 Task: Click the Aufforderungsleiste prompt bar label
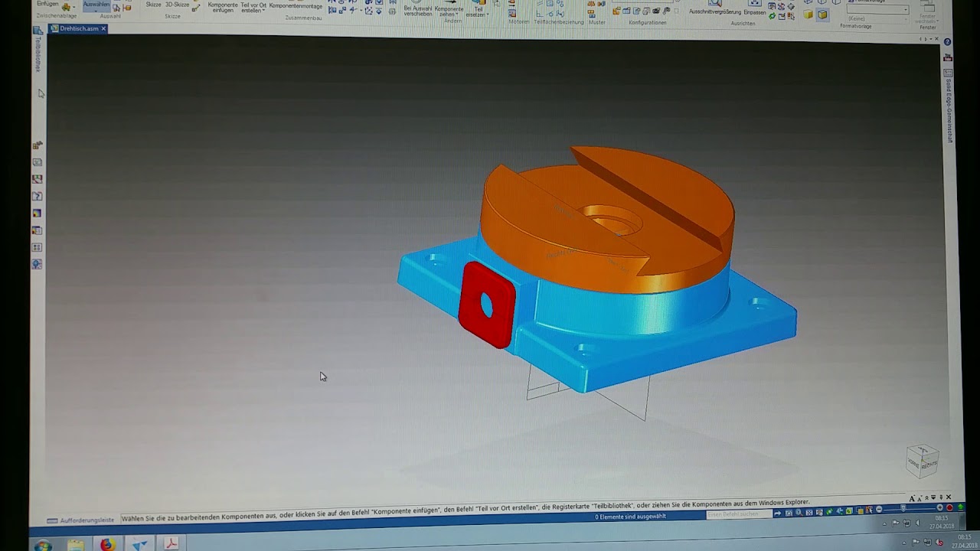coord(87,520)
